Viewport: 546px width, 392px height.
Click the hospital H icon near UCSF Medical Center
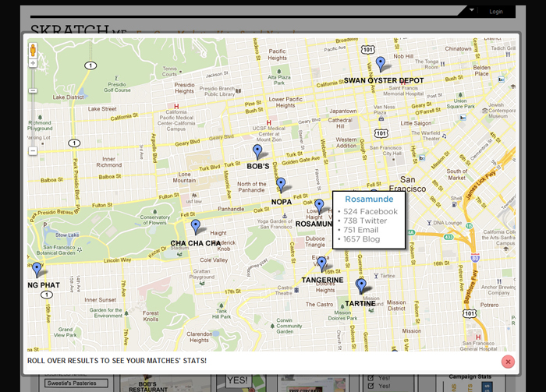(268, 123)
